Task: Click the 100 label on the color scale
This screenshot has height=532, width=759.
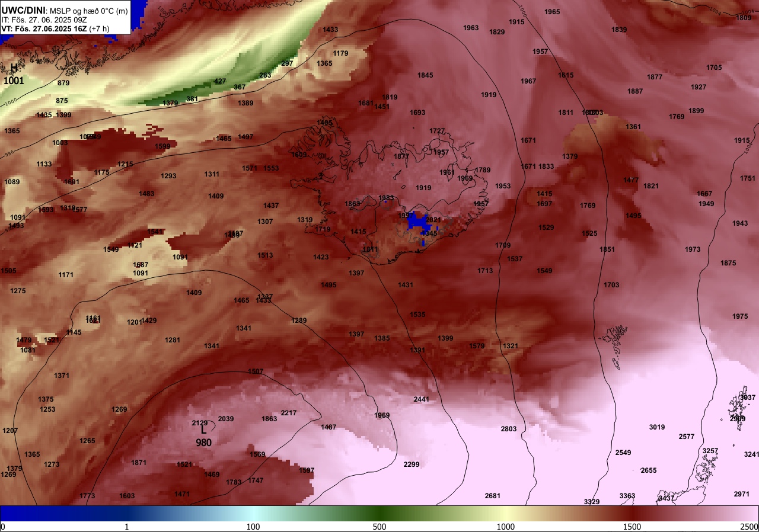Action: coord(253,527)
